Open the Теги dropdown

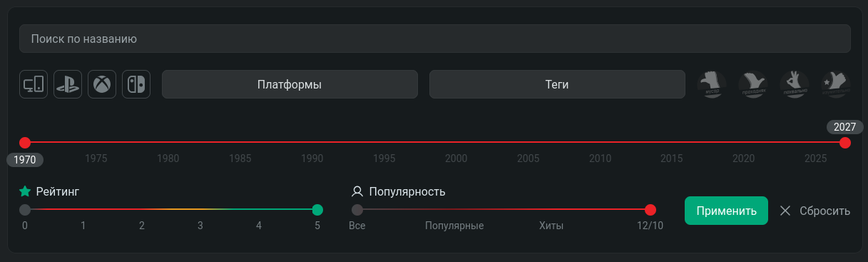557,84
